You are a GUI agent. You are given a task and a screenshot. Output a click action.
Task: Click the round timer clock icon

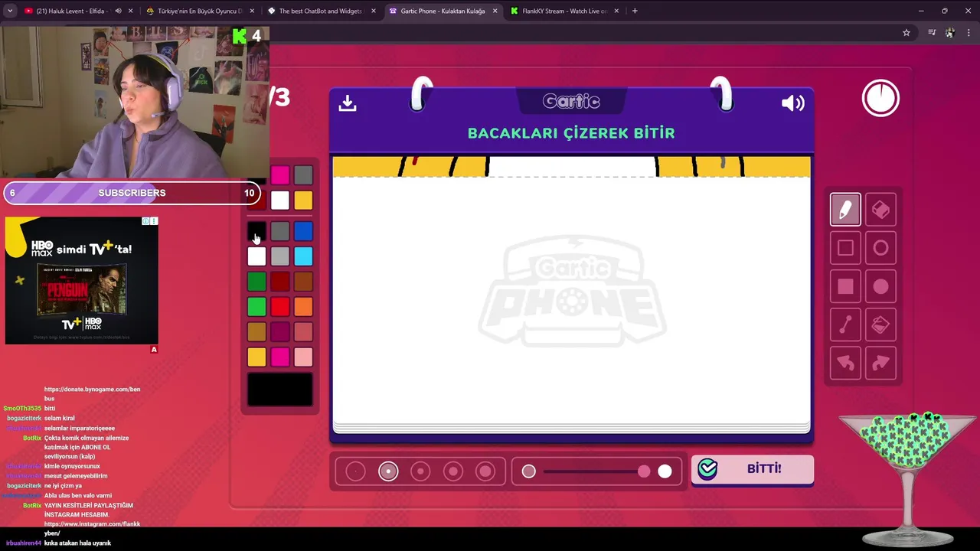(880, 98)
